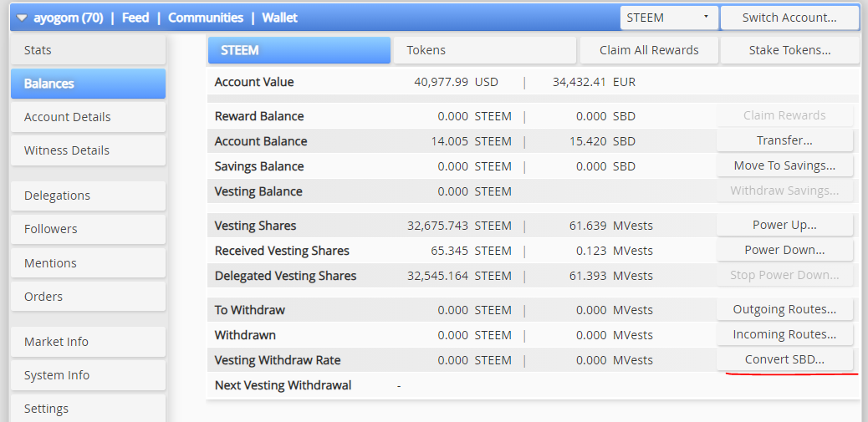Open the account menu triangle beside ayogom
Image resolution: width=868 pixels, height=422 pixels.
click(x=22, y=18)
